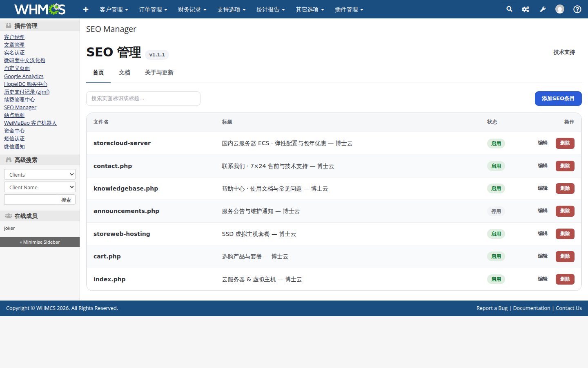Open the search magnifier icon

click(x=509, y=9)
